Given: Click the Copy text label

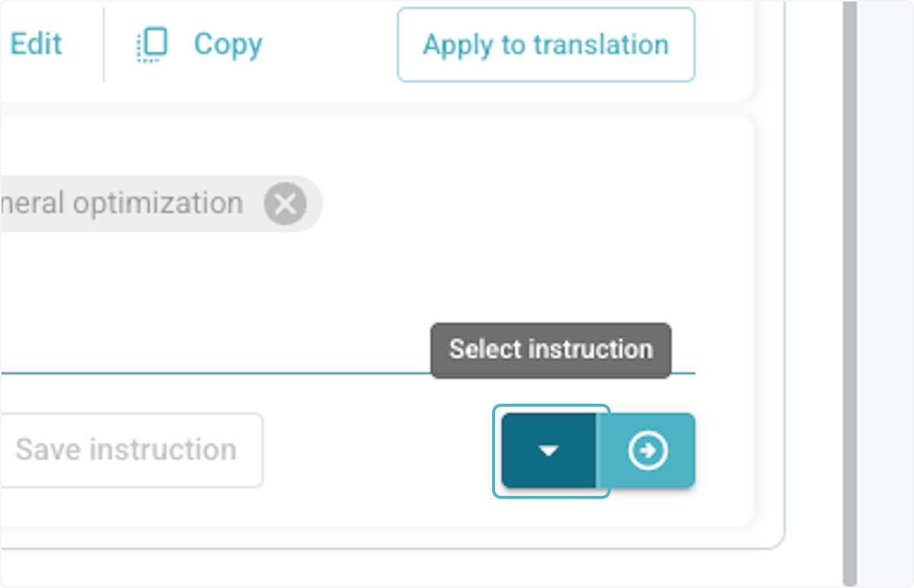Looking at the screenshot, I should (x=228, y=44).
